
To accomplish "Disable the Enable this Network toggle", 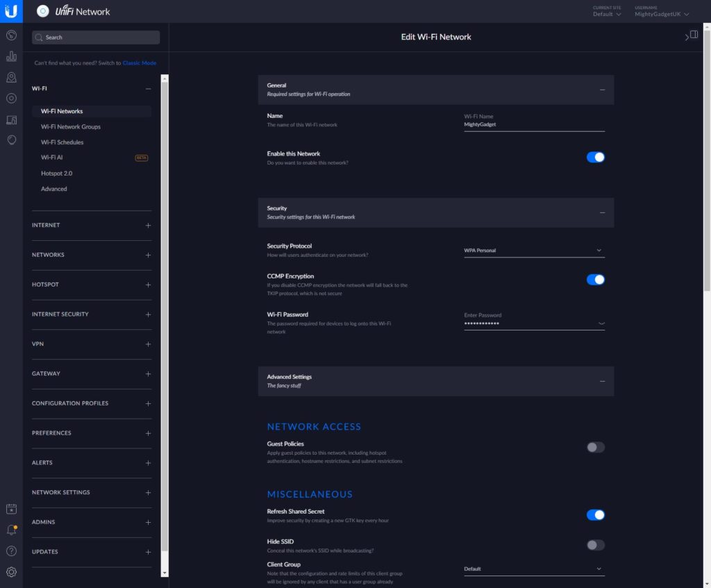I will 595,158.
